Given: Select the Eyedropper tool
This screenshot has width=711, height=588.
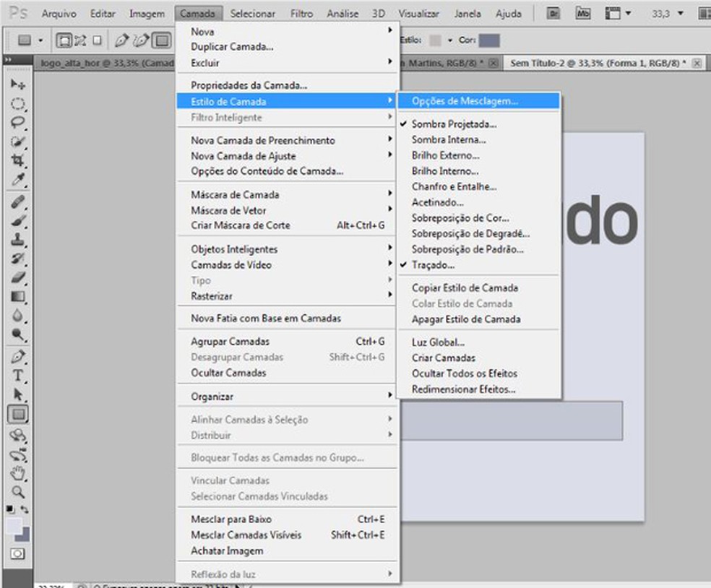Looking at the screenshot, I should (17, 180).
